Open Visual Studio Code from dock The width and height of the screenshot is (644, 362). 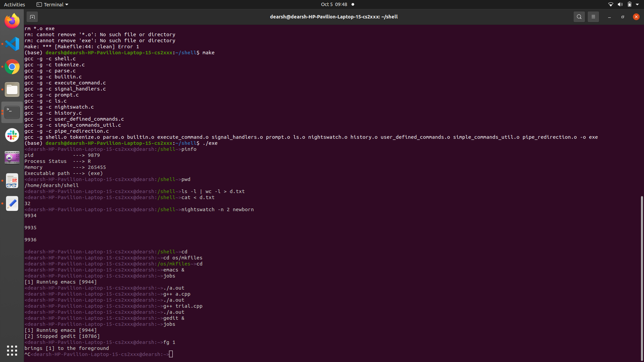(12, 44)
